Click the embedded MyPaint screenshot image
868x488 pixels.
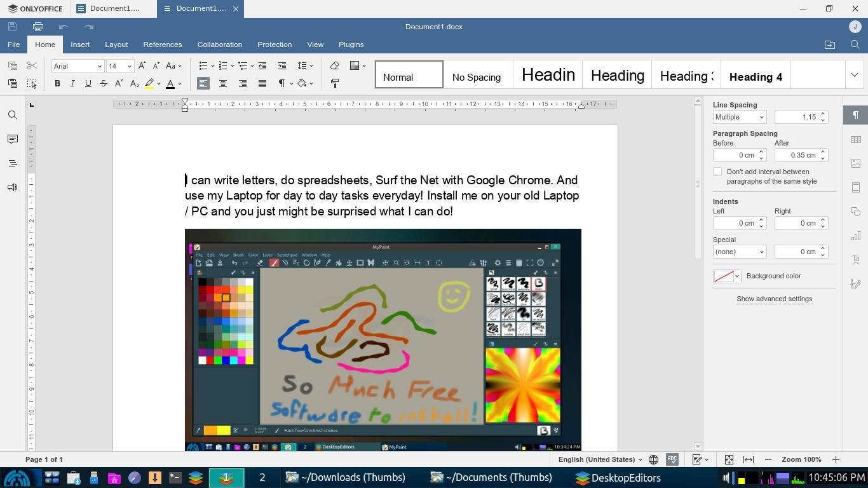pyautogui.click(x=383, y=340)
